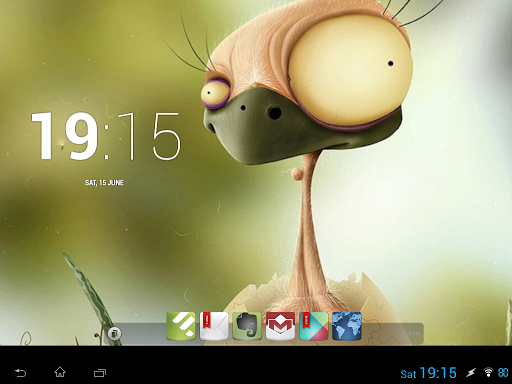Open quick settings via status bar clock
This screenshot has width=512, height=384.
pos(438,373)
